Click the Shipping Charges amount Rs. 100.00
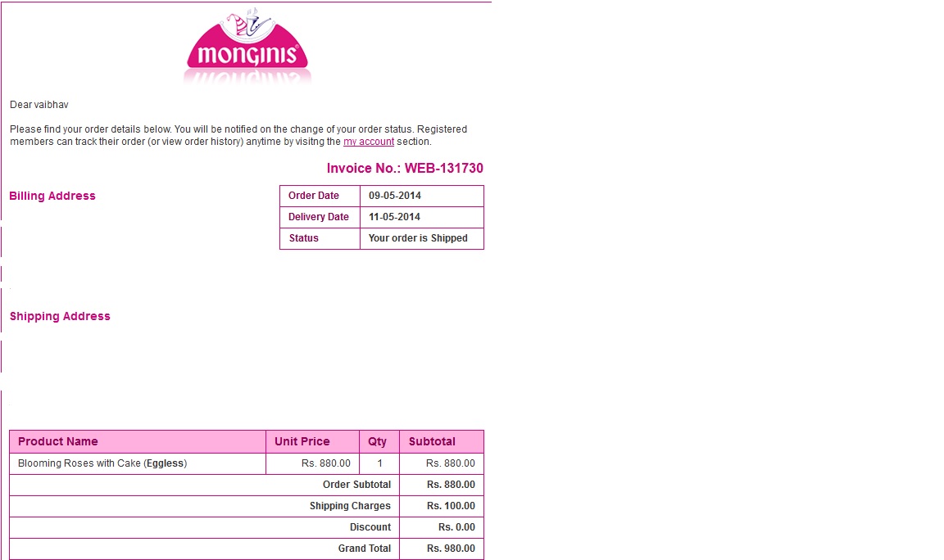This screenshot has width=944, height=560. pyautogui.click(x=450, y=506)
